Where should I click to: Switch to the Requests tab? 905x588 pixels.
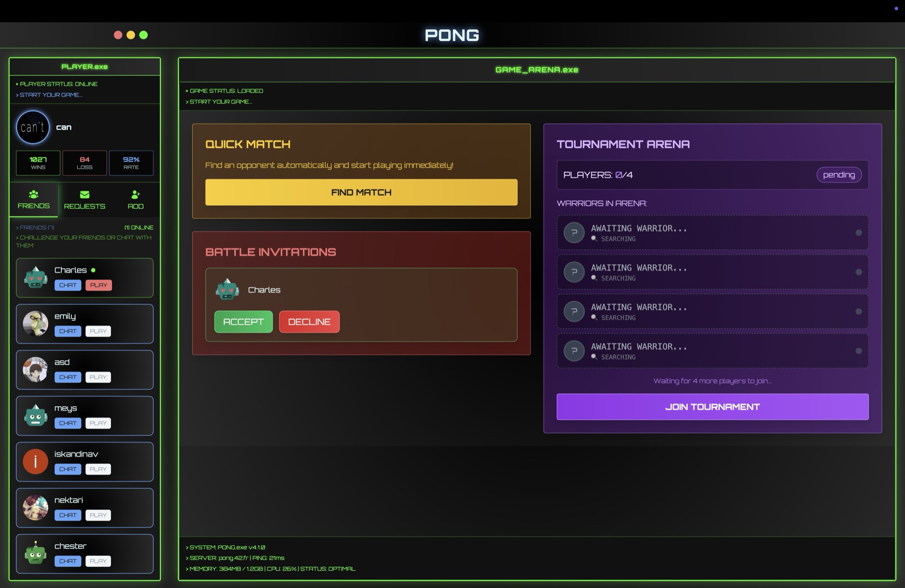[84, 200]
